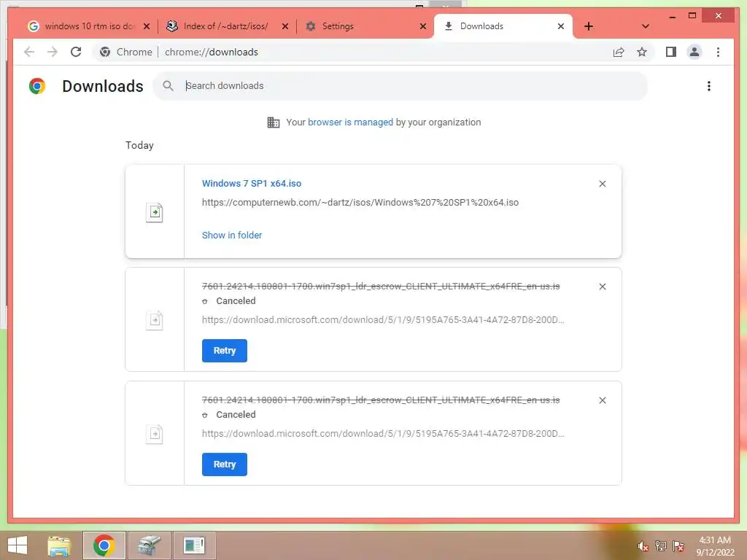Bookmark this tab with the star icon
This screenshot has width=747, height=560.
(642, 52)
